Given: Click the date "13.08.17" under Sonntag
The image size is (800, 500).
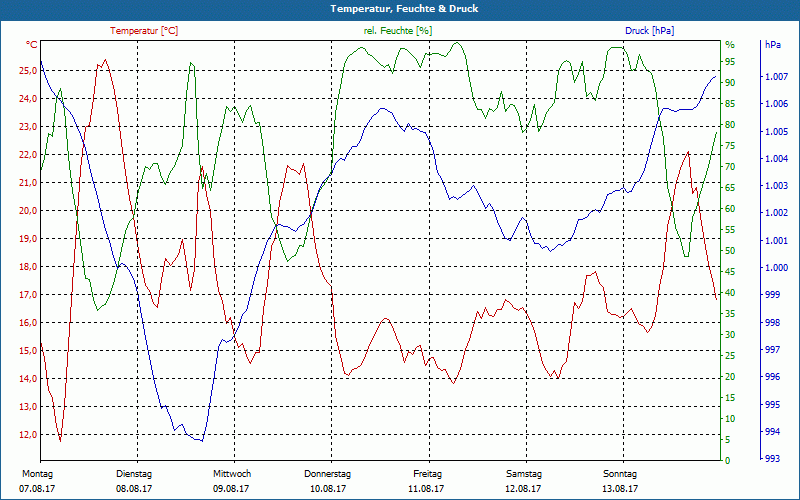Looking at the screenshot, I should pyautogui.click(x=620, y=489).
